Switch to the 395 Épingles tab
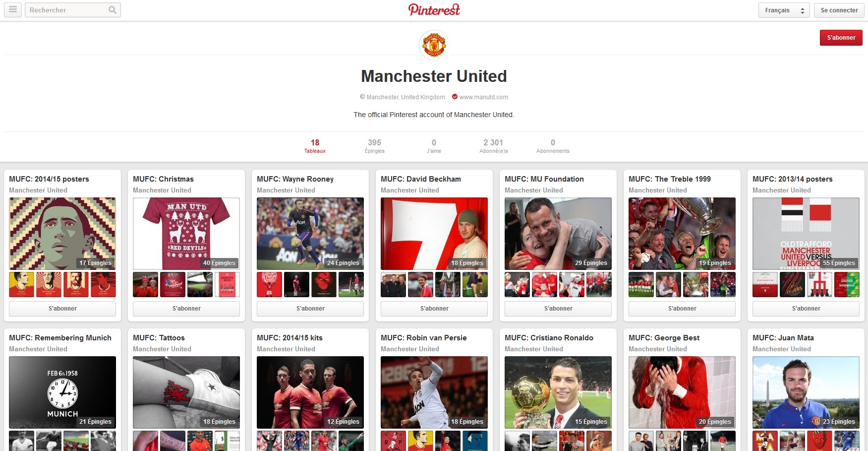Image resolution: width=868 pixels, height=451 pixels. point(374,146)
